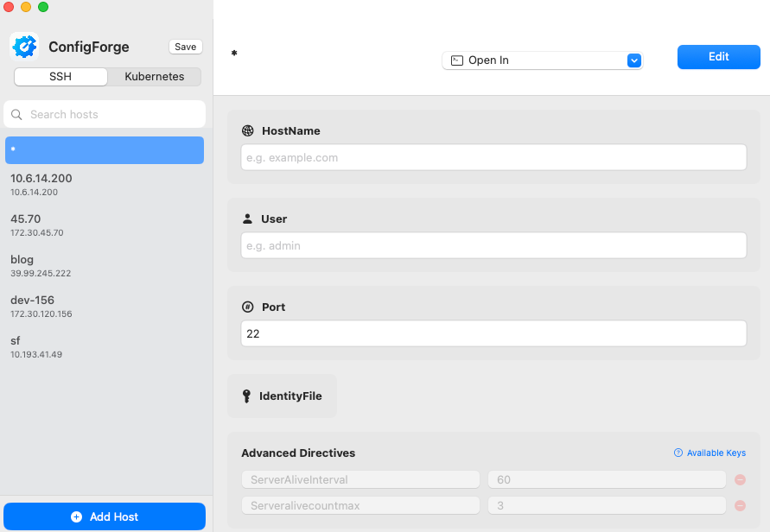Select the 45.70 host
The width and height of the screenshot is (770, 532).
[105, 225]
